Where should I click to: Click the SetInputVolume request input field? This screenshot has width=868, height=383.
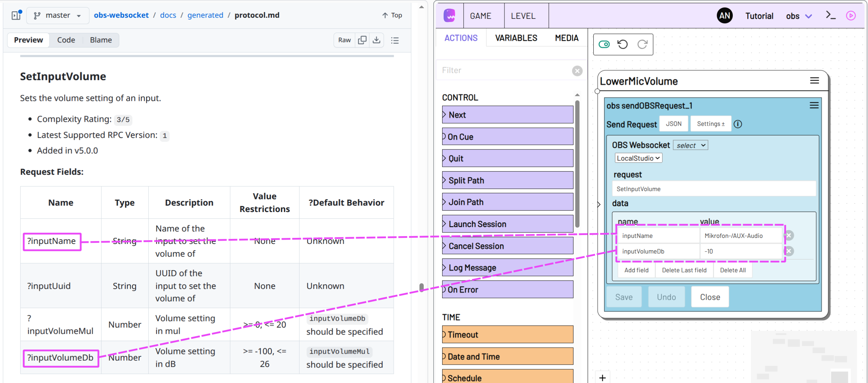(x=714, y=189)
